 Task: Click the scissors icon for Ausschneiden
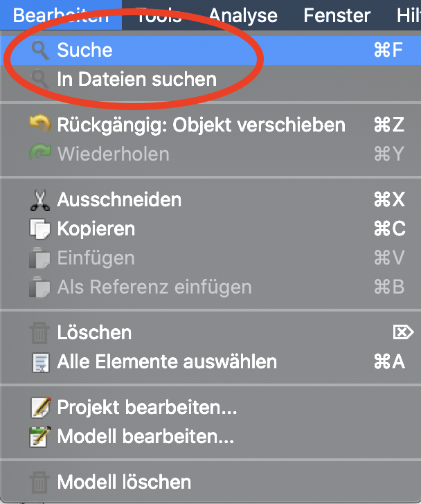click(x=40, y=201)
